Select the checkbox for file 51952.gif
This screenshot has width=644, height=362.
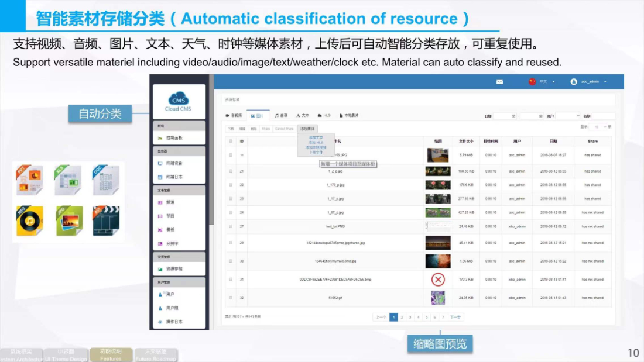pyautogui.click(x=231, y=298)
